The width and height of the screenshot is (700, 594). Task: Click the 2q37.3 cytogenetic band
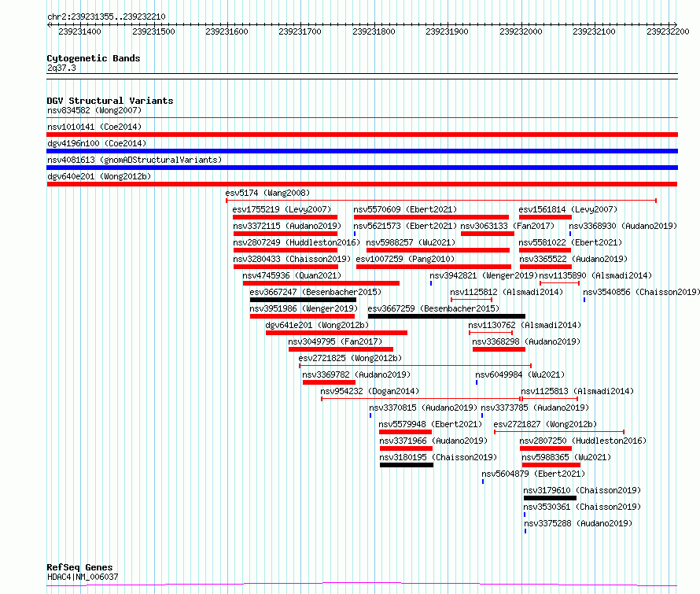tap(61, 68)
